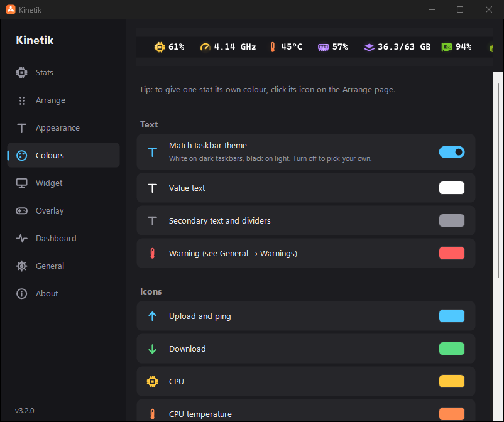Click the grey T icon of Secondary text row

pos(152,221)
